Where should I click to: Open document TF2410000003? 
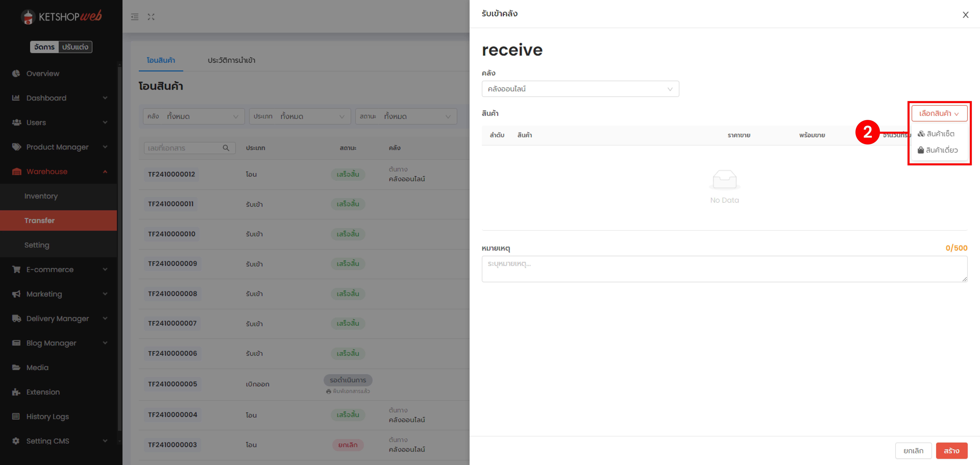(x=172, y=445)
